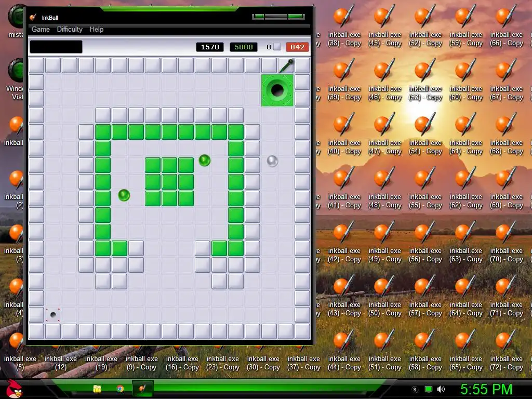The width and height of the screenshot is (532, 399).
Task: Click the center tile of the green block
Action: tap(169, 182)
